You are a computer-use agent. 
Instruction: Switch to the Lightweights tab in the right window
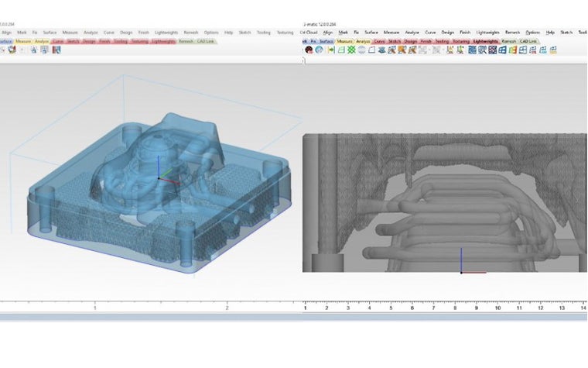point(485,40)
